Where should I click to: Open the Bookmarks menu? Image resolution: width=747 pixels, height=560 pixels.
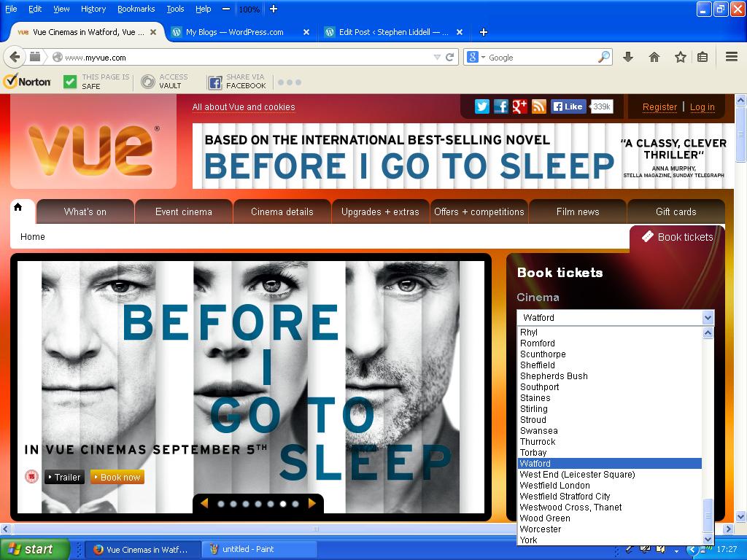click(x=136, y=9)
